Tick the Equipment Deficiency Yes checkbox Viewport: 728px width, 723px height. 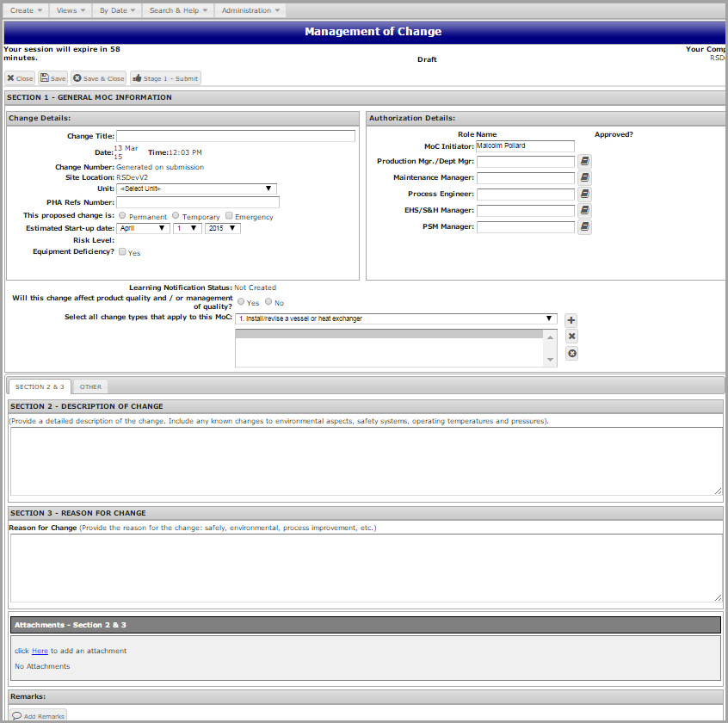click(x=122, y=252)
